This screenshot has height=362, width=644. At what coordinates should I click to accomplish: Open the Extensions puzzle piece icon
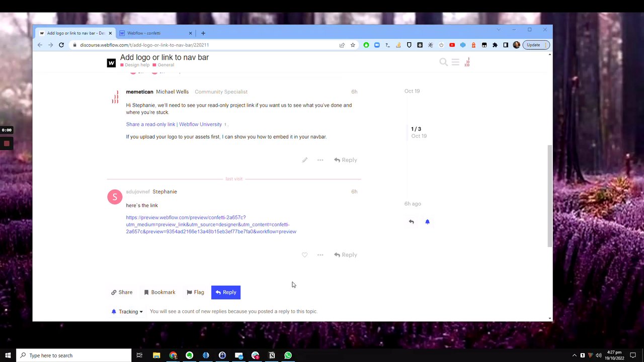click(495, 45)
